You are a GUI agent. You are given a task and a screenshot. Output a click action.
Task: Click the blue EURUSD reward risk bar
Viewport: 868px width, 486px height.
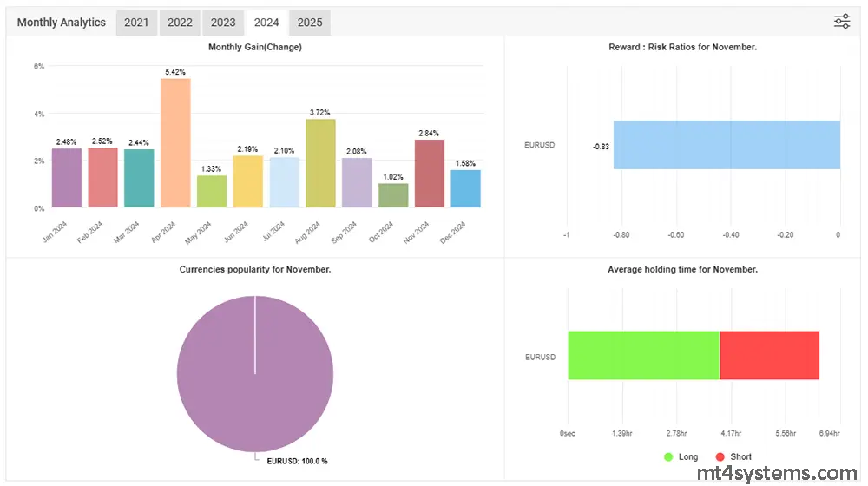pyautogui.click(x=726, y=145)
